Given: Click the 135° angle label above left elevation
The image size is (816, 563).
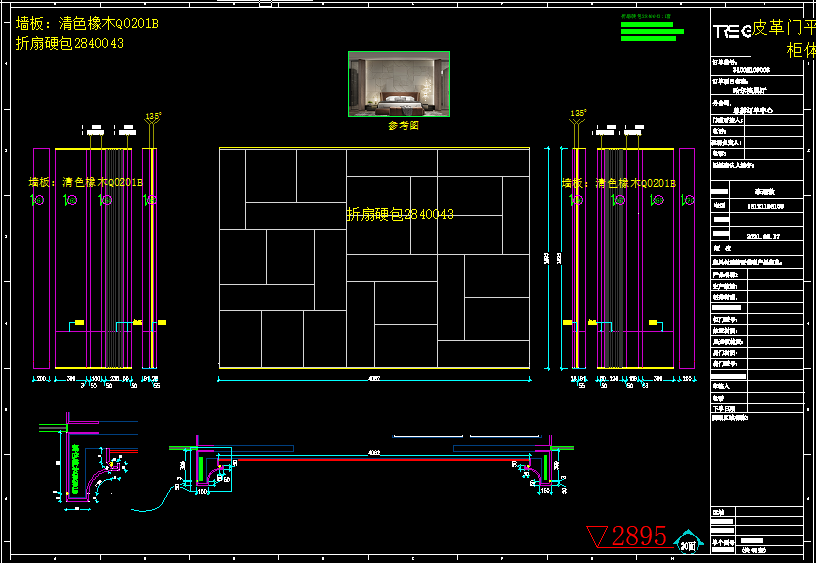Looking at the screenshot, I should (152, 117).
